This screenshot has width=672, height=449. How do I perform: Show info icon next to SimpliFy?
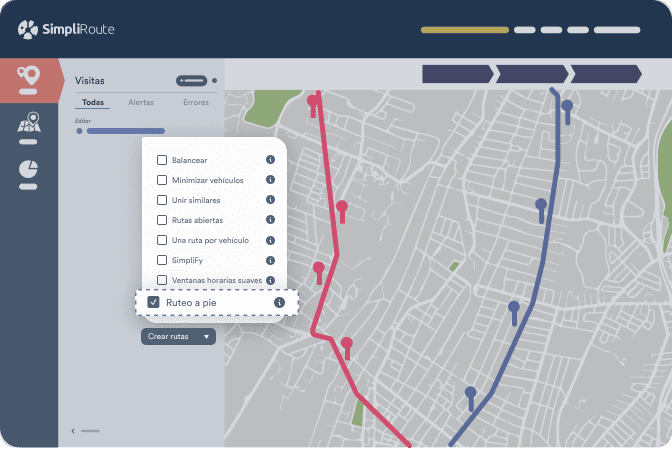tap(270, 260)
